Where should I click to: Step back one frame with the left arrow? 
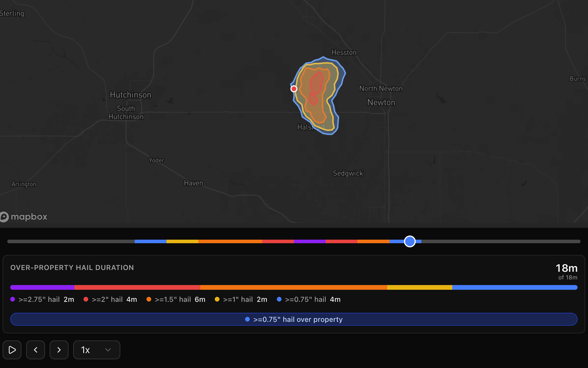[36, 350]
